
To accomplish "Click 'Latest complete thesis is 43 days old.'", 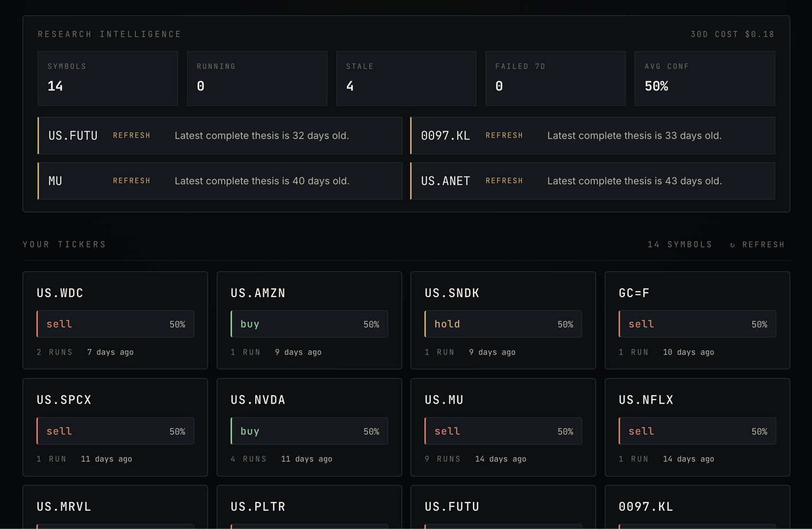I will tap(634, 181).
